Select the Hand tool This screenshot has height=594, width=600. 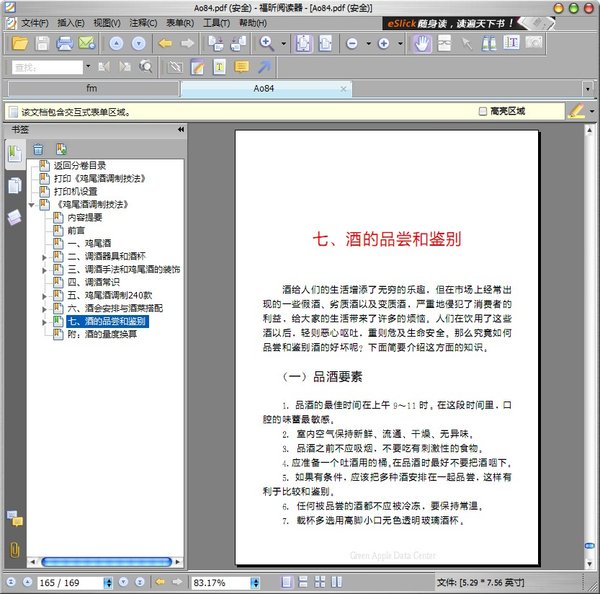[422, 43]
